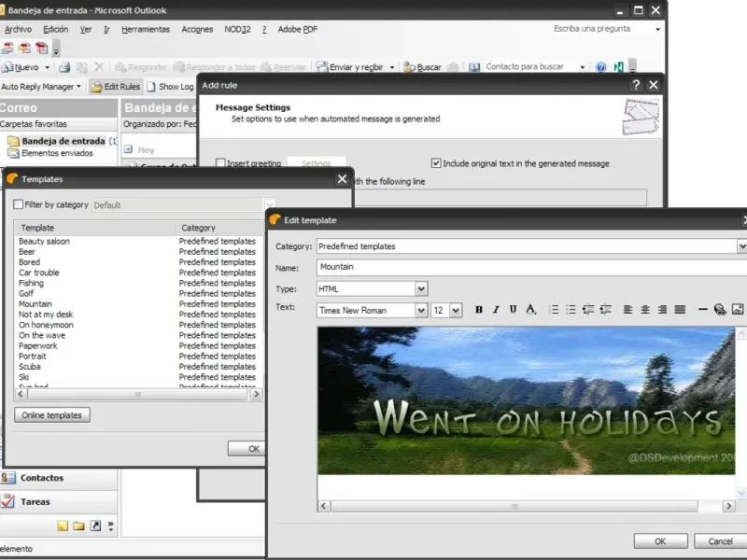Image resolution: width=747 pixels, height=560 pixels.
Task: Click horizontal scrollbar in template editor
Action: (x=514, y=506)
